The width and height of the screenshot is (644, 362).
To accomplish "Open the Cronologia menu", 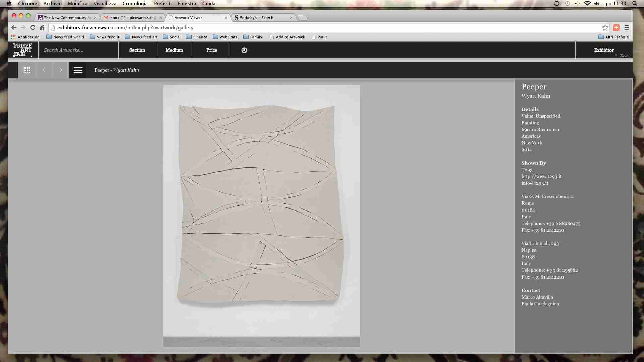I will tap(135, 4).
